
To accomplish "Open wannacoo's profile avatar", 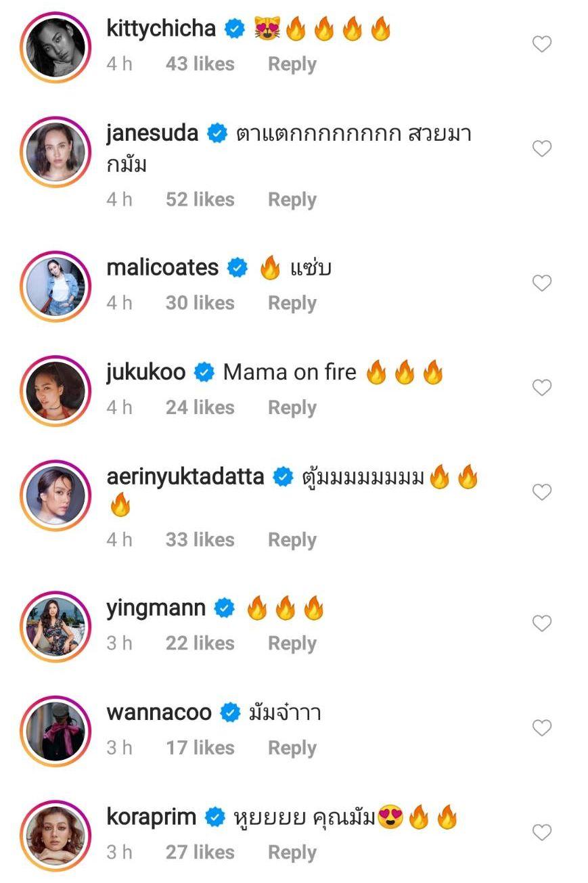I will [55, 729].
